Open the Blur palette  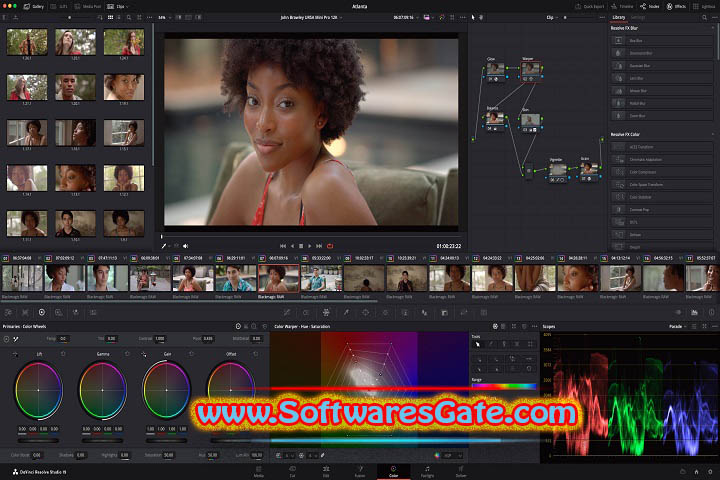[x=424, y=312]
